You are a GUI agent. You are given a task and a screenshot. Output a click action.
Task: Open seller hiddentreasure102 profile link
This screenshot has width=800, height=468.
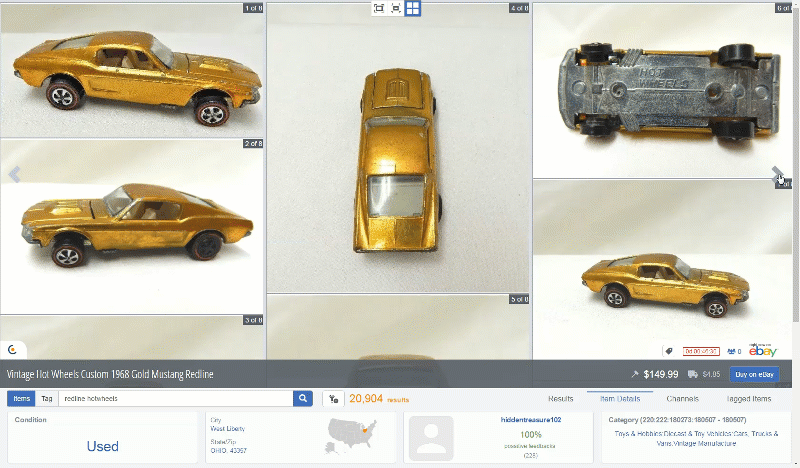click(531, 420)
